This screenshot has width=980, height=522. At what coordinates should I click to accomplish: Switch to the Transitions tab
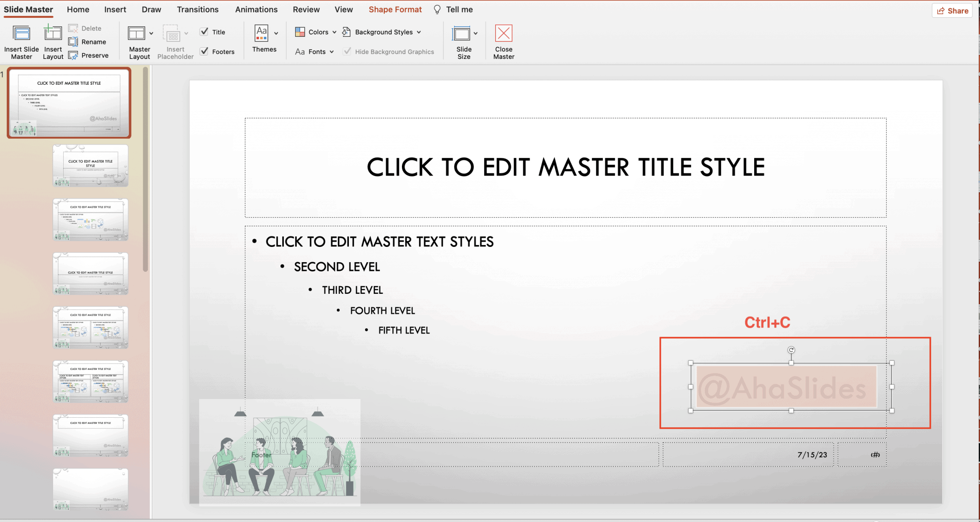(198, 10)
